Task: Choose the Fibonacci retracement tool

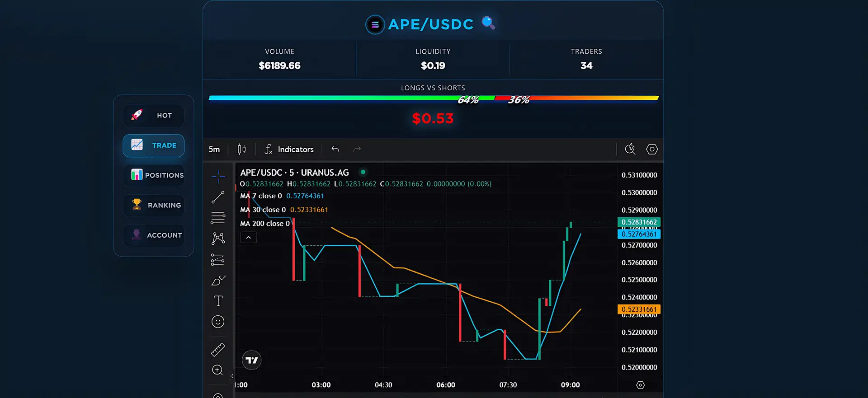Action: click(x=218, y=218)
